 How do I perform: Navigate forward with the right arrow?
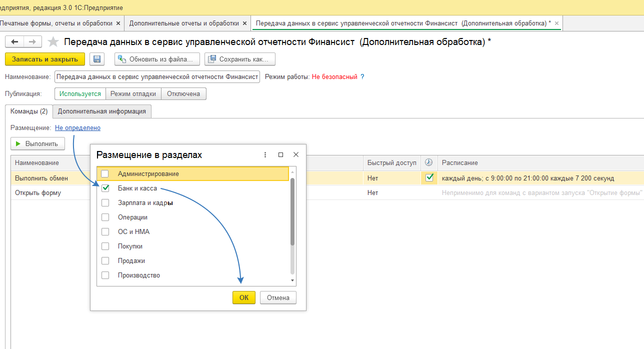tap(32, 42)
